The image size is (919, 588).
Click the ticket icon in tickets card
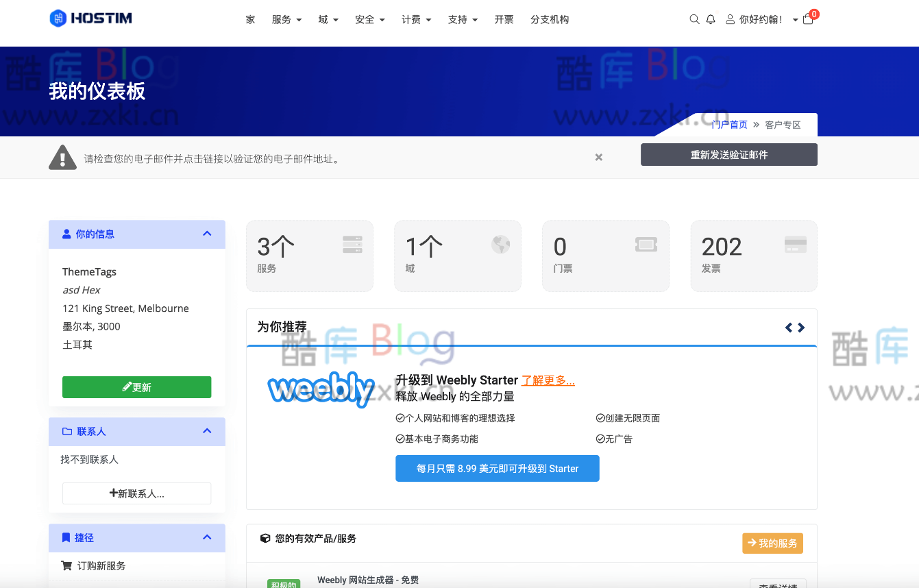646,245
